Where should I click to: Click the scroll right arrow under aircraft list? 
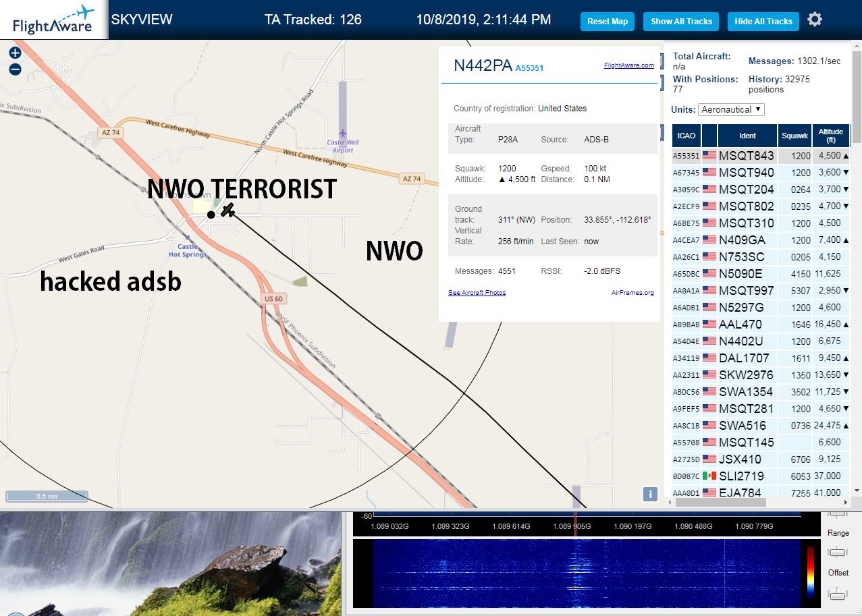point(846,502)
